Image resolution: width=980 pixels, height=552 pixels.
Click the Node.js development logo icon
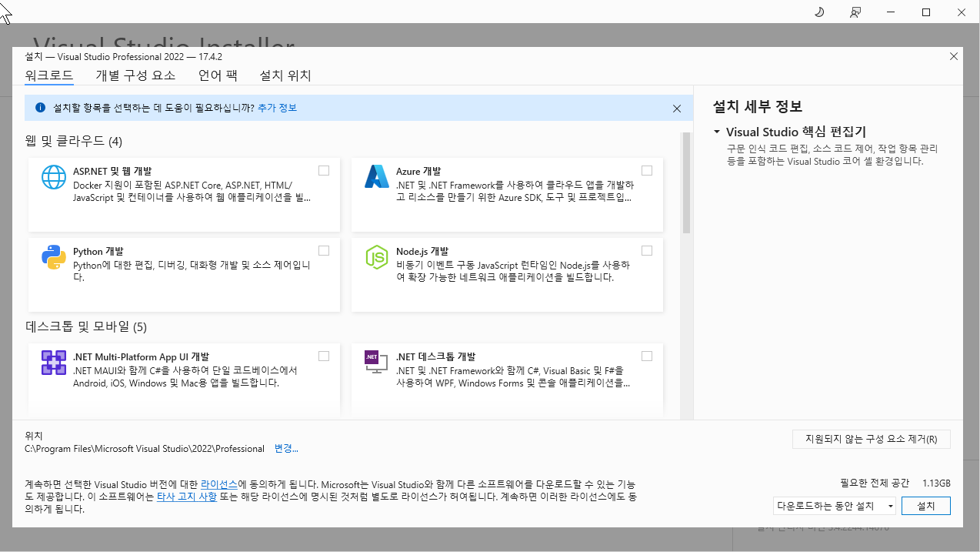377,257
